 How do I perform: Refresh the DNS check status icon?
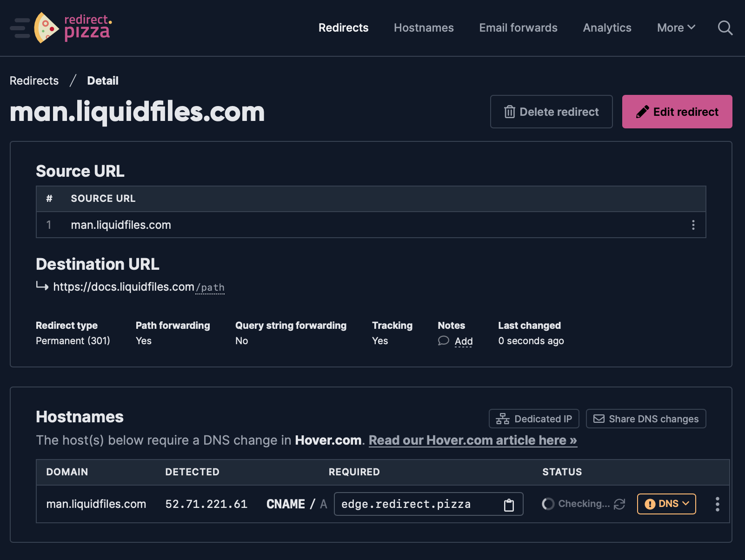tap(619, 504)
